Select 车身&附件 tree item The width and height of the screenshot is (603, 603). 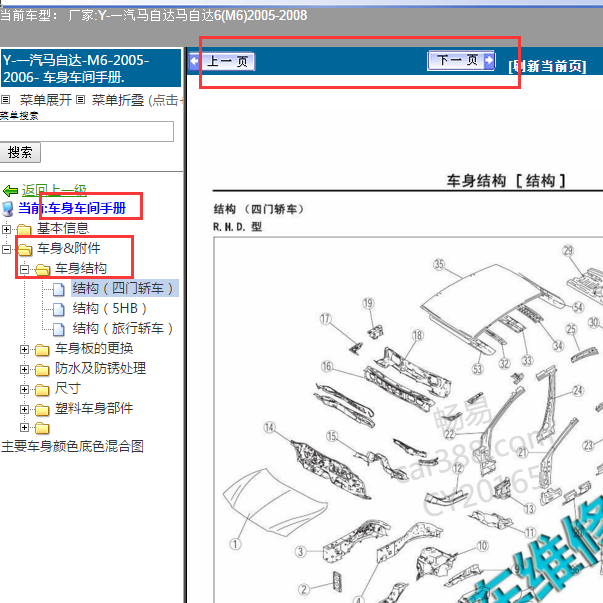(x=69, y=248)
